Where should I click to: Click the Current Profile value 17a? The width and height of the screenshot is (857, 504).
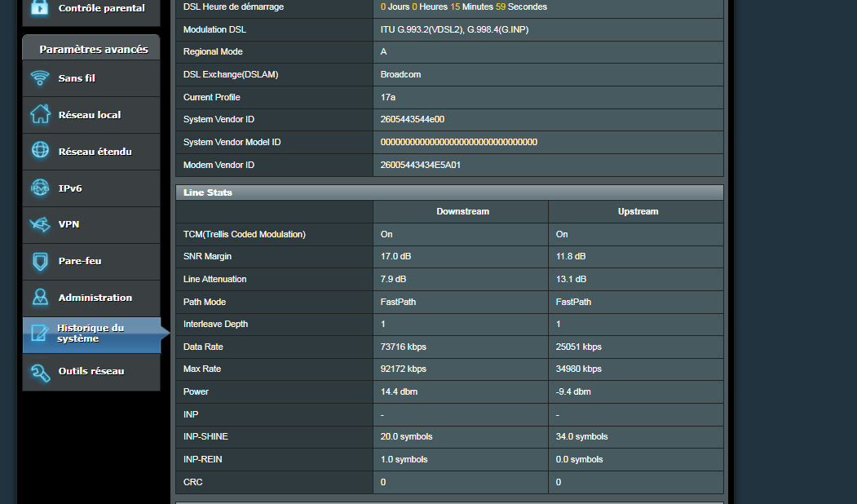[390, 97]
